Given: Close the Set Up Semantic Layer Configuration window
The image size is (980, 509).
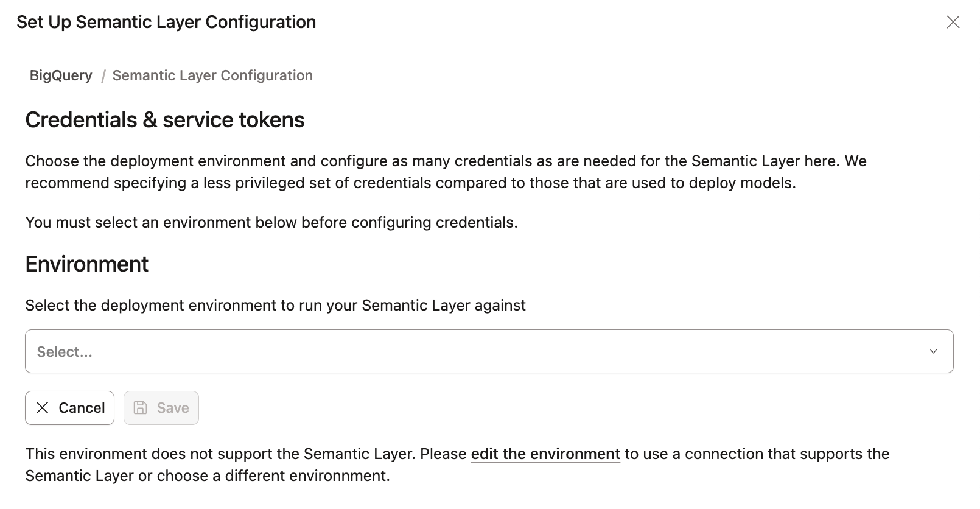Looking at the screenshot, I should point(953,22).
